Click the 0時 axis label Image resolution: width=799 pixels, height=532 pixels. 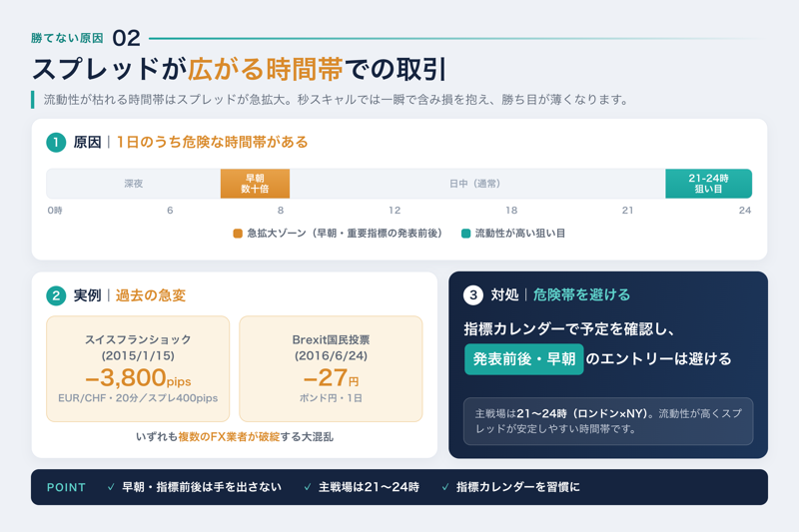[x=55, y=211]
